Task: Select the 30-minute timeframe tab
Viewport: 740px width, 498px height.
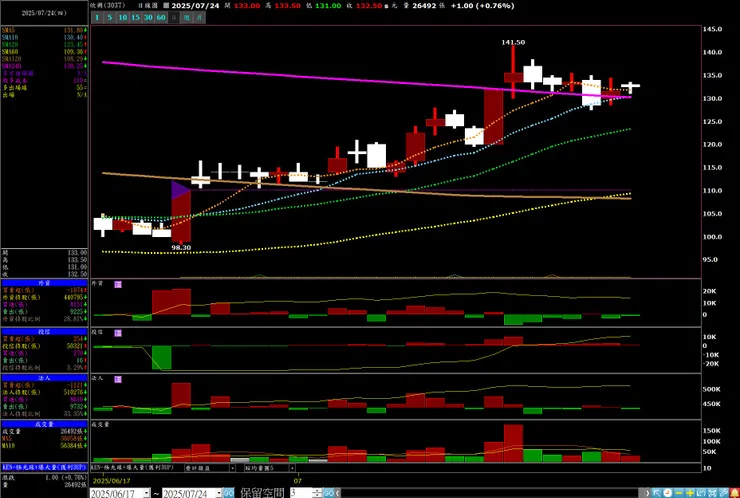Action: (148, 17)
